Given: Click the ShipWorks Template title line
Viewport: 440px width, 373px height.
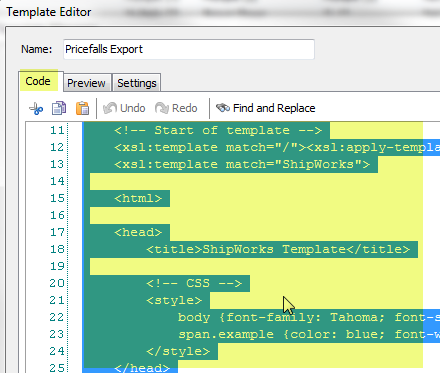Looking at the screenshot, I should [278, 249].
